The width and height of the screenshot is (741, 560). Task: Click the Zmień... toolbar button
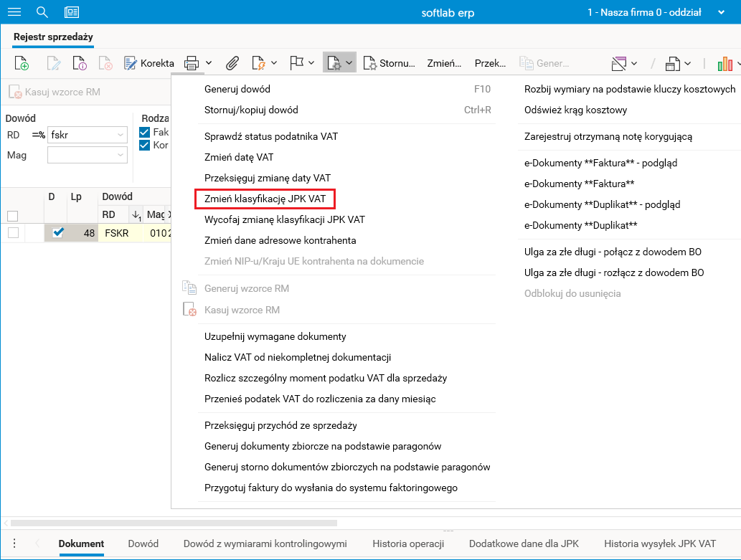(444, 63)
